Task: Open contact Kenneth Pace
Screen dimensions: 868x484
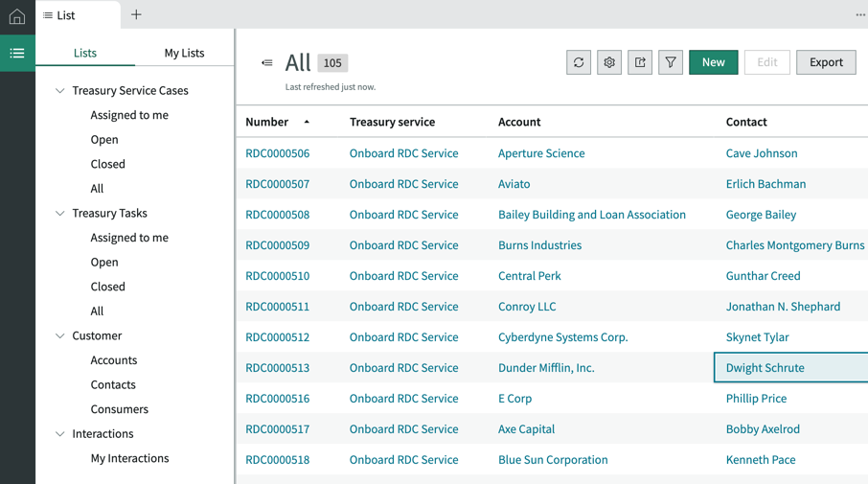Action: (761, 460)
